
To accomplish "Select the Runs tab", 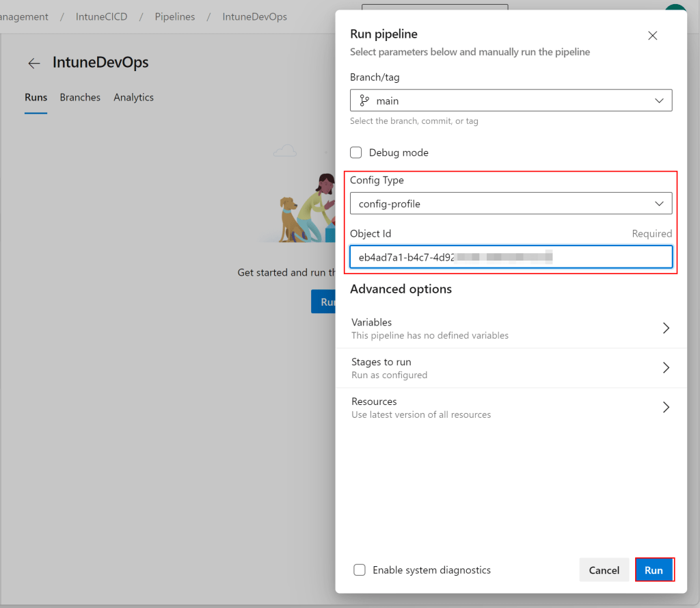I will click(x=36, y=97).
